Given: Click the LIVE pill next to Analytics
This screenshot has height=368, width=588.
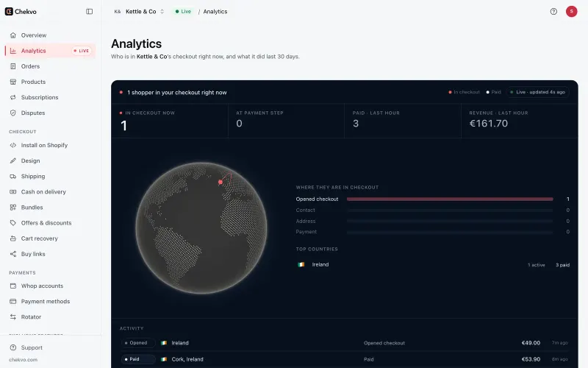Looking at the screenshot, I should click(x=82, y=51).
